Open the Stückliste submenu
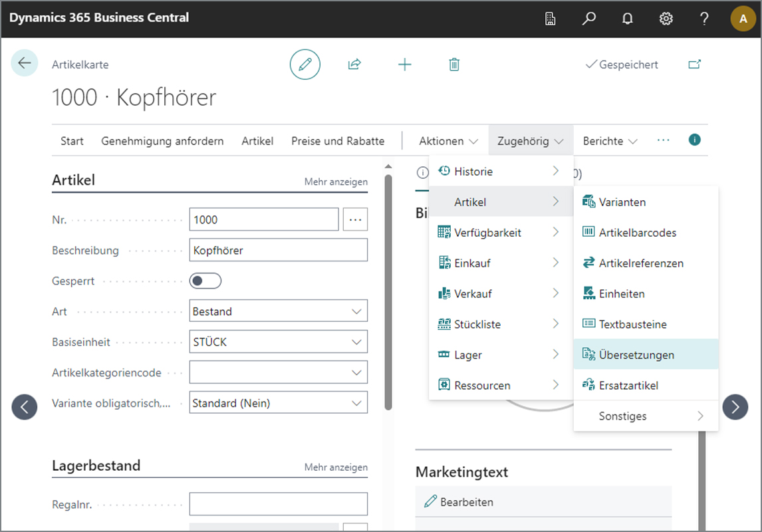Viewport: 762px width, 532px height. pyautogui.click(x=501, y=324)
